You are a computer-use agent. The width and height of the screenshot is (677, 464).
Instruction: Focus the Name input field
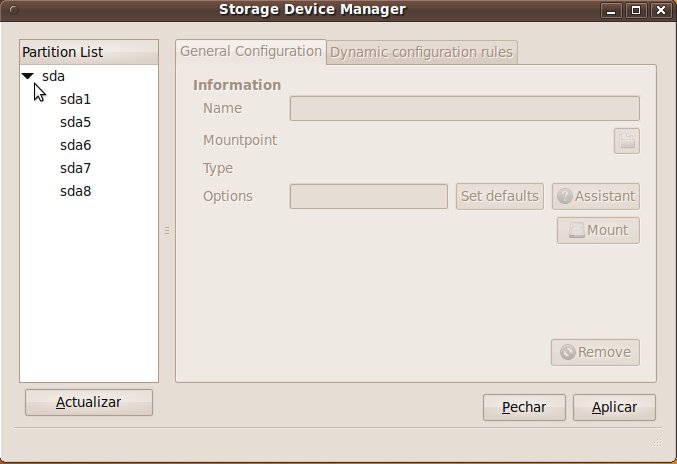[x=465, y=108]
